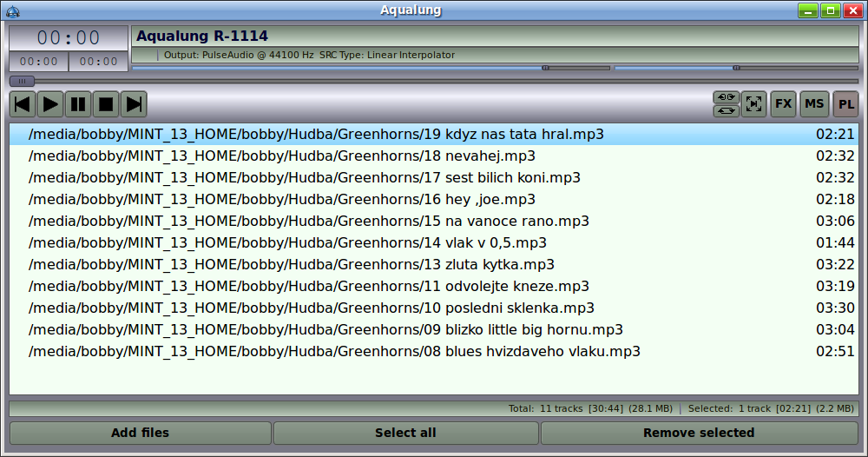868x457 pixels.
Task: Toggle repeat all songs mode
Action: pyautogui.click(x=726, y=111)
